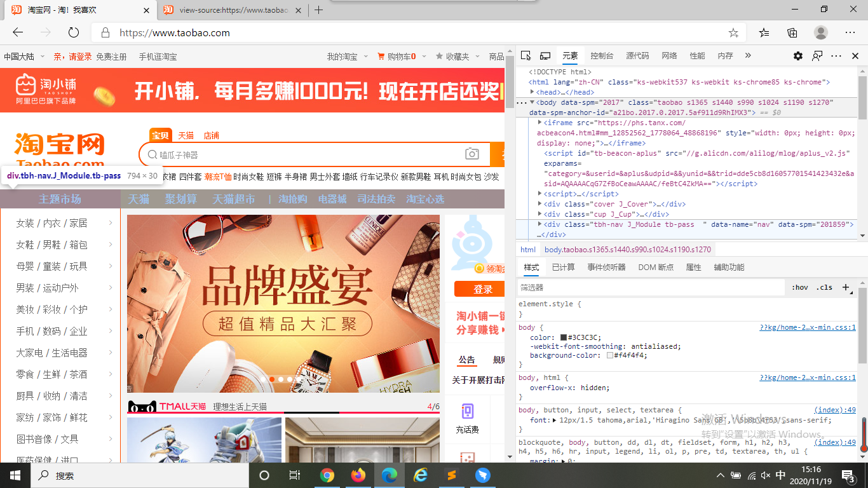Open Task View on taskbar

[x=295, y=475]
